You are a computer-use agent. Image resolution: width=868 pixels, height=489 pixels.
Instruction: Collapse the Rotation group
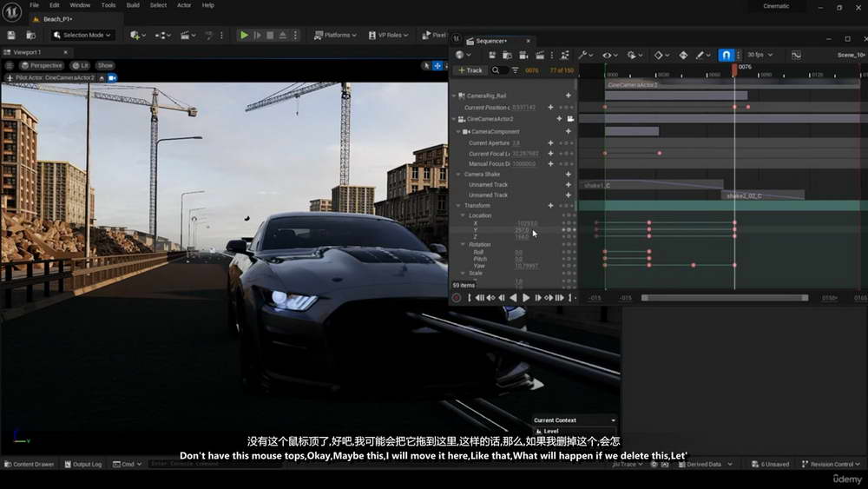coord(464,244)
